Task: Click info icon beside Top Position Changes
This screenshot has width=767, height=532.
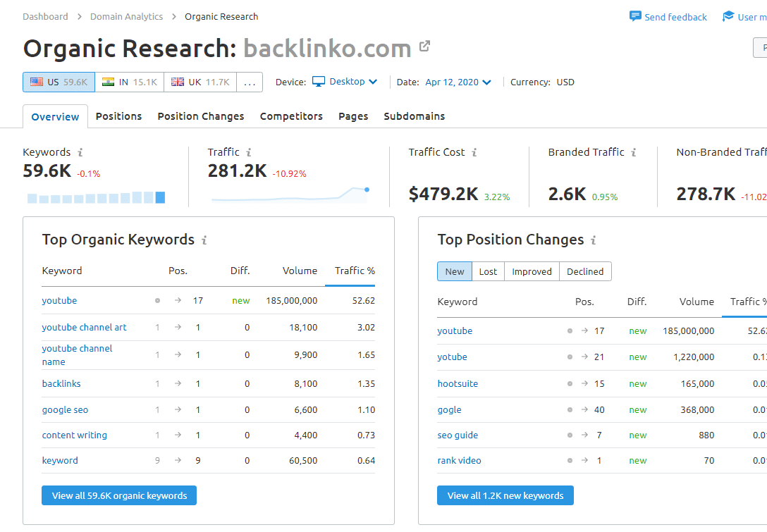Action: pyautogui.click(x=594, y=240)
